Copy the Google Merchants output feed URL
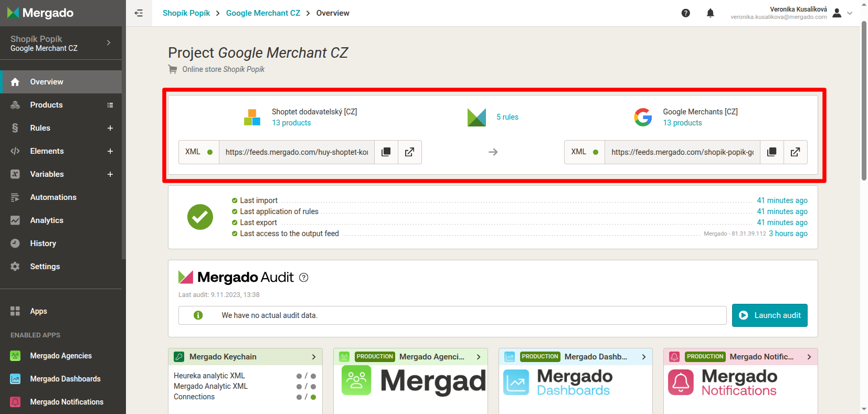Image resolution: width=868 pixels, height=414 pixels. click(x=771, y=152)
